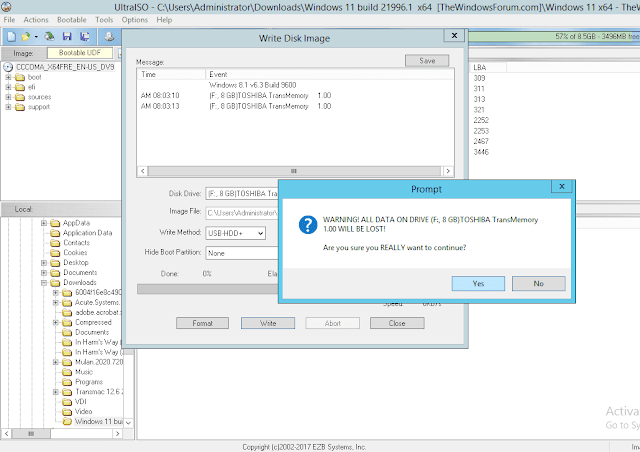Open the Tools menu
Image resolution: width=640 pixels, height=452 pixels.
click(x=104, y=20)
